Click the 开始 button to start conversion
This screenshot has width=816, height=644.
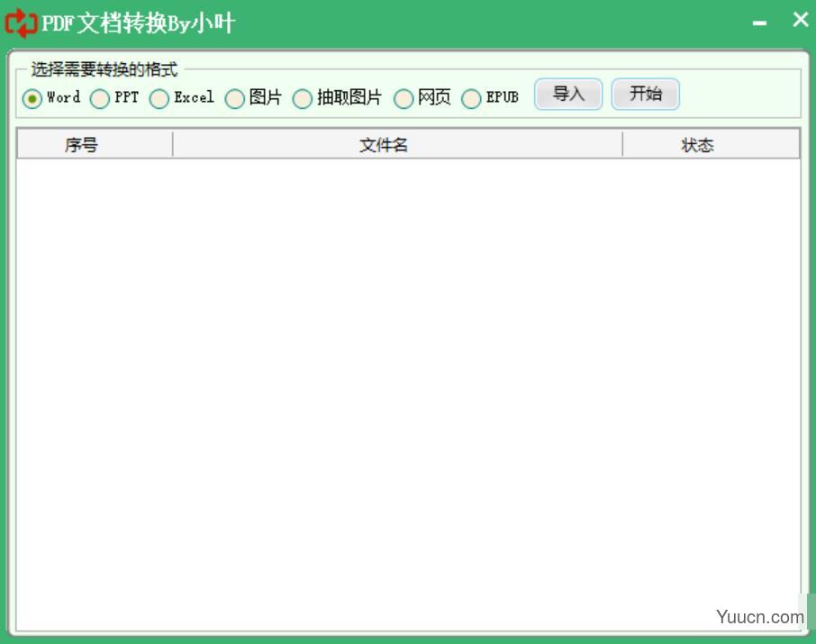pos(645,95)
